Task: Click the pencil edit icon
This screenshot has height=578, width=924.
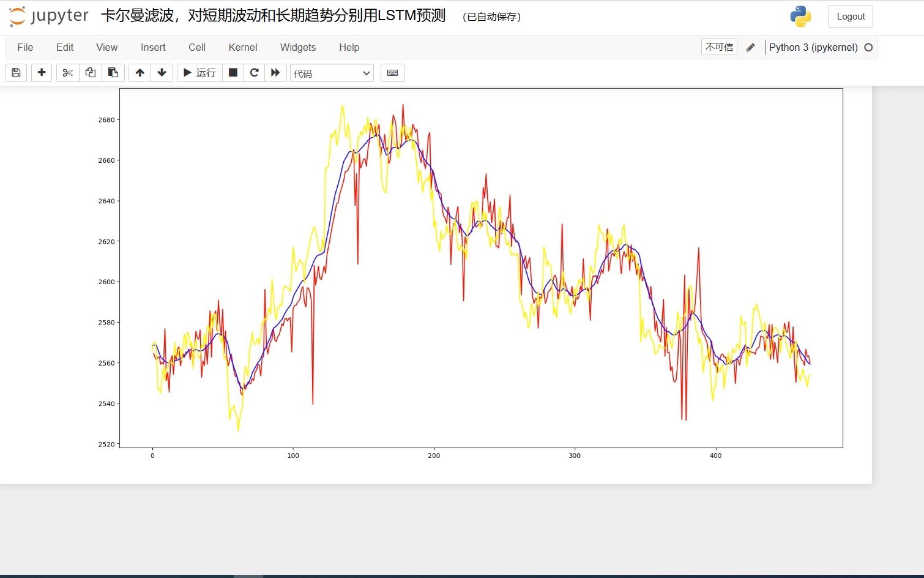Action: (x=751, y=47)
